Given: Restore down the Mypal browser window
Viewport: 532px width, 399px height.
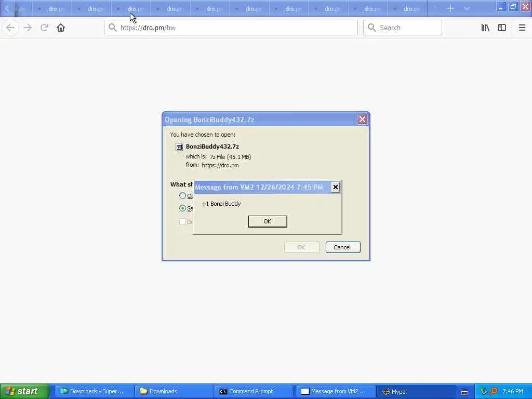Looking at the screenshot, I should click(513, 6).
